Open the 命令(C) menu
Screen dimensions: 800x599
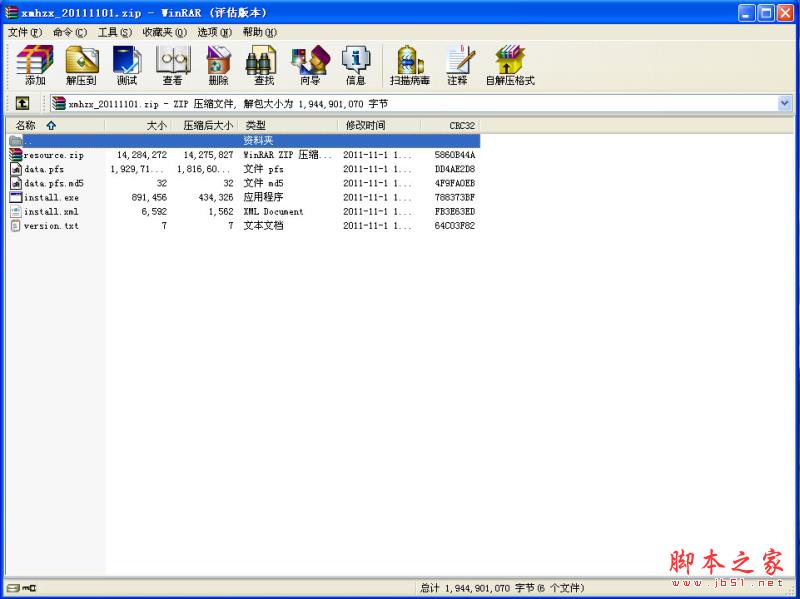click(70, 32)
